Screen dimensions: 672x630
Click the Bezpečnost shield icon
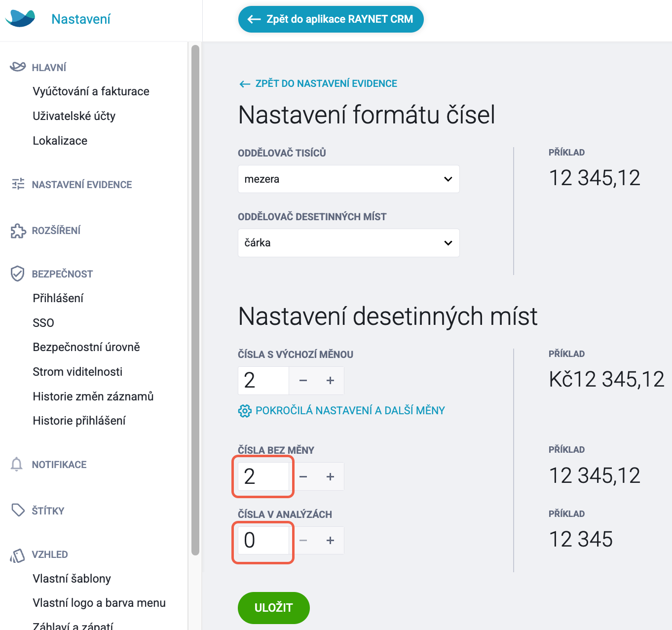17,274
